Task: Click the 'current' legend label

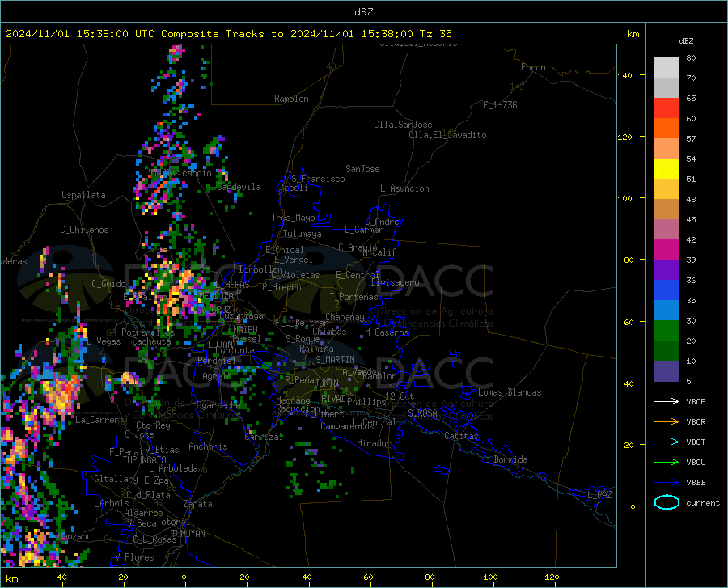Action: [702, 503]
